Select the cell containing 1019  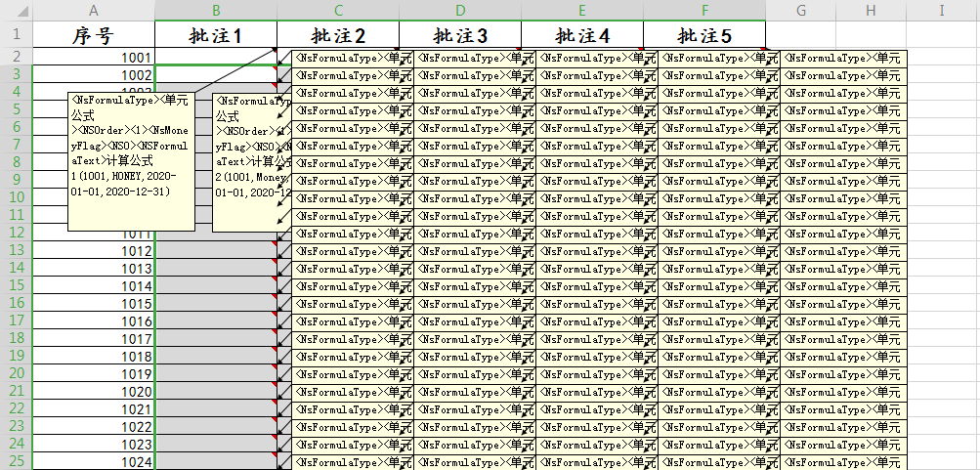pos(94,373)
